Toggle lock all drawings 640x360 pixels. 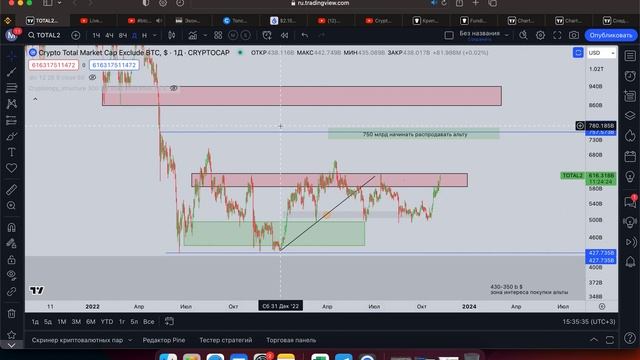pyautogui.click(x=11, y=260)
